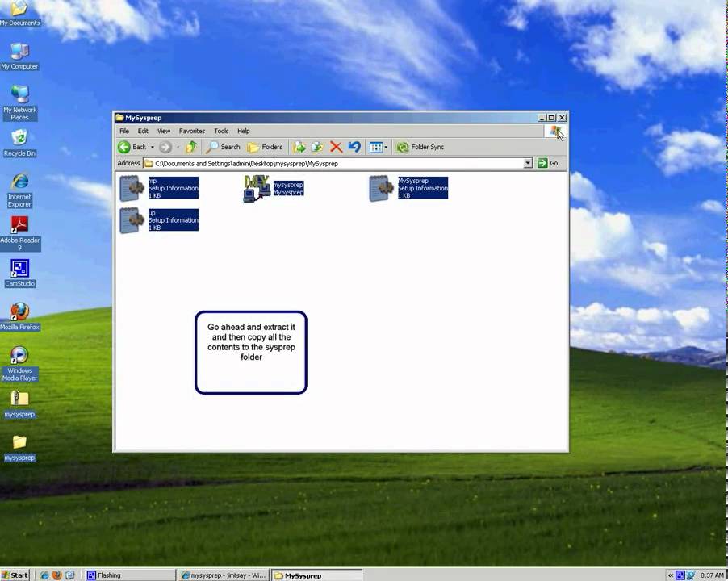This screenshot has height=581, width=728.
Task: Select the 'mp' Setup Information file
Action: tap(159, 188)
